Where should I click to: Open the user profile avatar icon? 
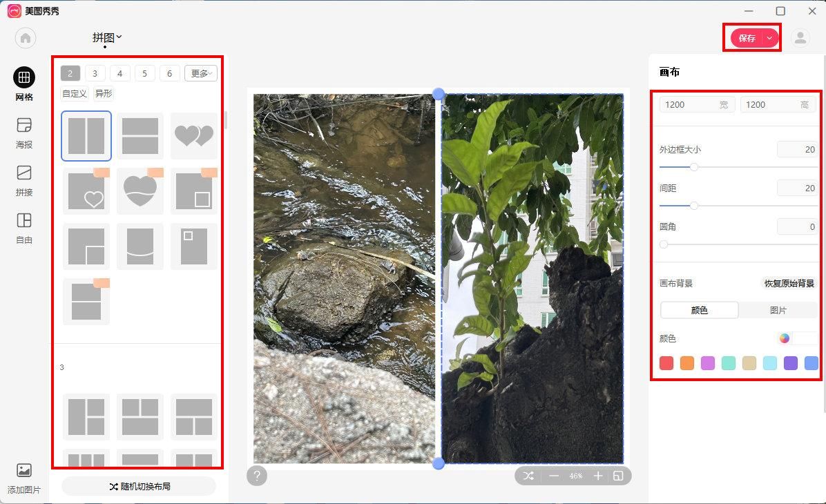[800, 38]
